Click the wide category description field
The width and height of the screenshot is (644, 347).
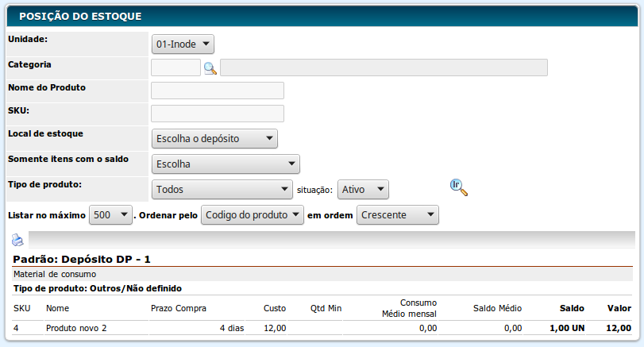coord(384,67)
